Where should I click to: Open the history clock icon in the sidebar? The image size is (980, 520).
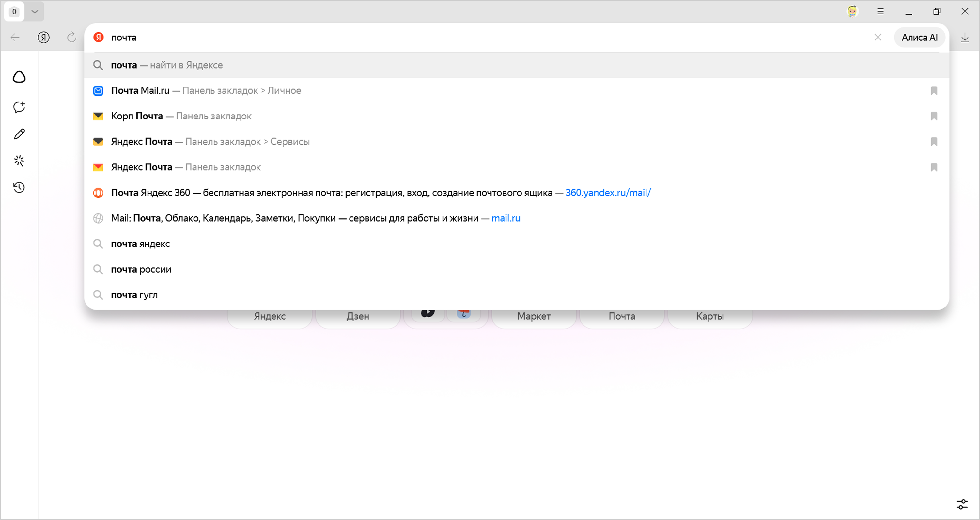coord(19,187)
